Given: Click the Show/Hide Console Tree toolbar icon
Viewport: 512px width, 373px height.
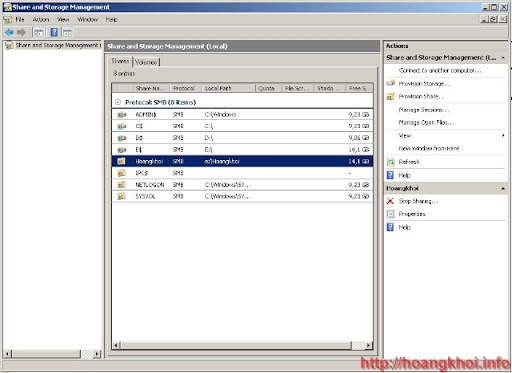Looking at the screenshot, I should [39, 32].
